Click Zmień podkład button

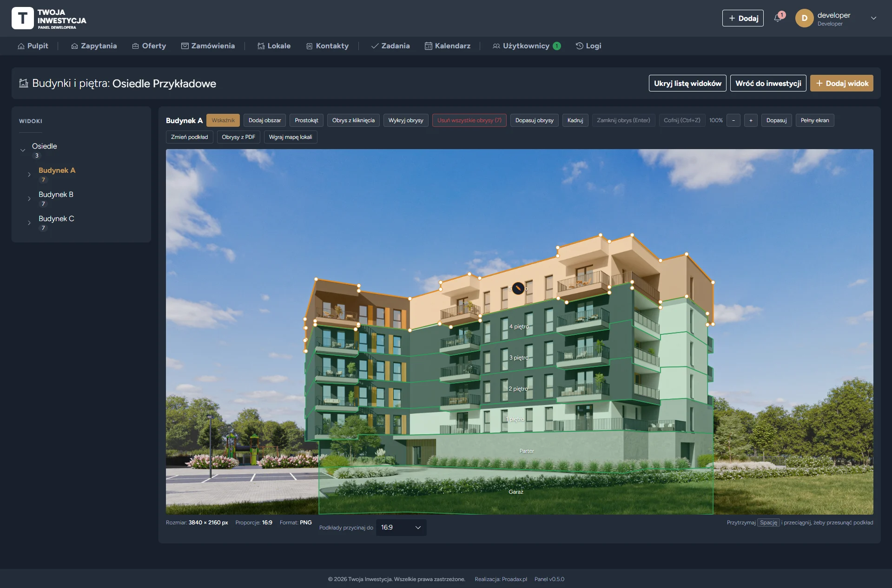190,137
